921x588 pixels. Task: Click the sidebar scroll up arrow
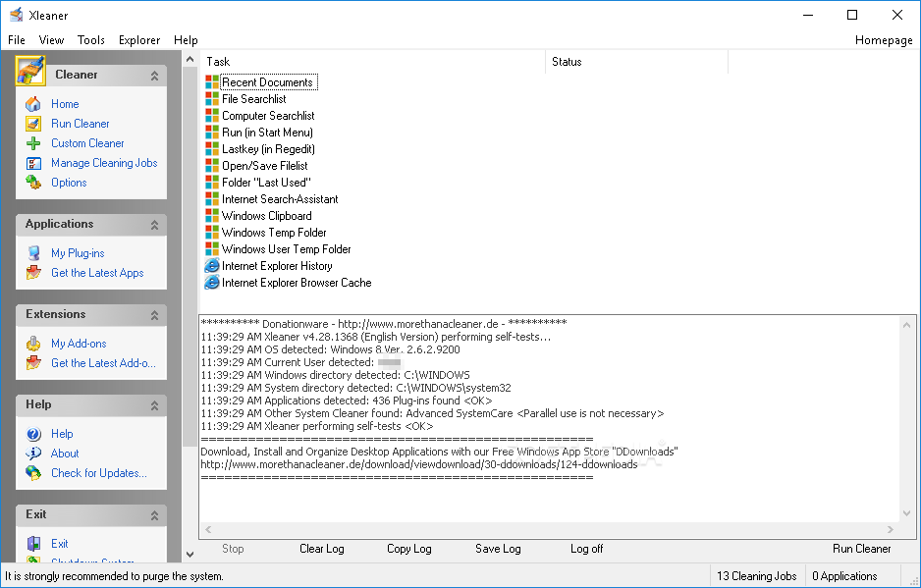pos(190,59)
